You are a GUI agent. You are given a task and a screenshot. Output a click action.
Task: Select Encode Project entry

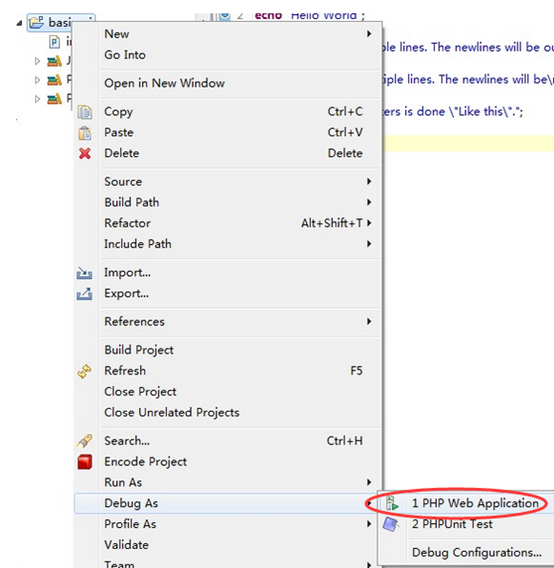click(x=228, y=462)
